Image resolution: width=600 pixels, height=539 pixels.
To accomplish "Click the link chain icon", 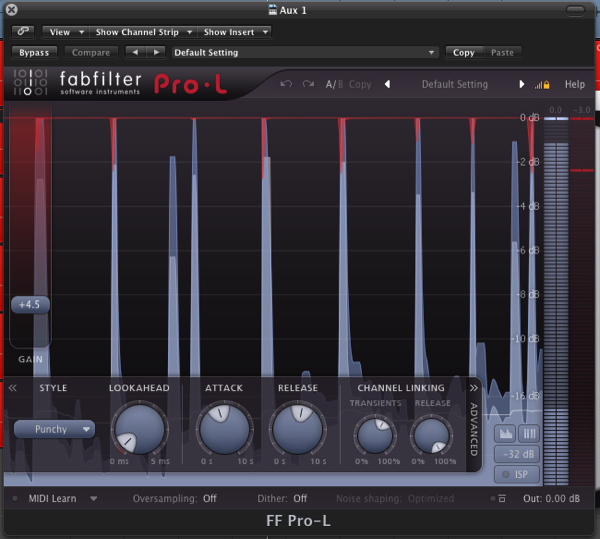I will click(x=24, y=32).
